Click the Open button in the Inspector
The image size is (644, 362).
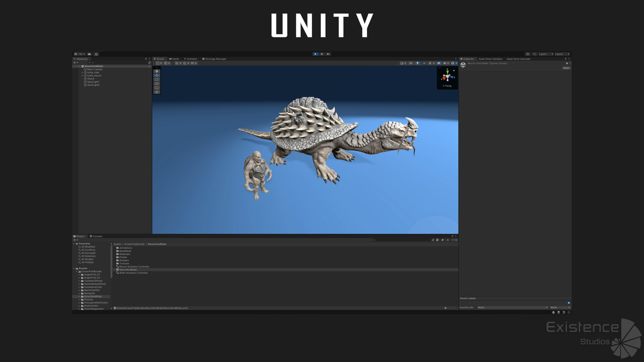coord(567,68)
